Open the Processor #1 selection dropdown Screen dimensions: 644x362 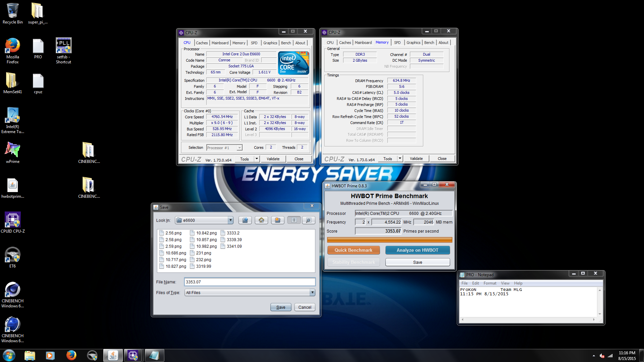[239, 148]
